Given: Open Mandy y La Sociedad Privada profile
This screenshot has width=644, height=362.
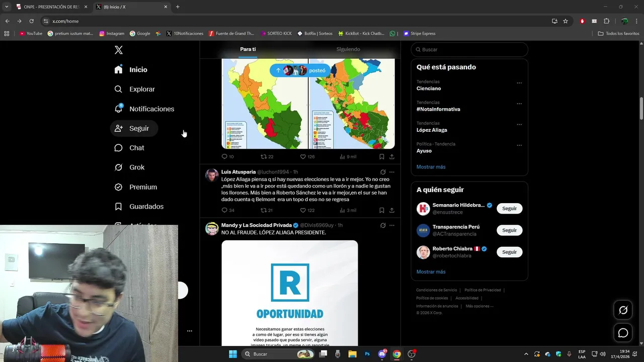Looking at the screenshot, I should coord(256,225).
